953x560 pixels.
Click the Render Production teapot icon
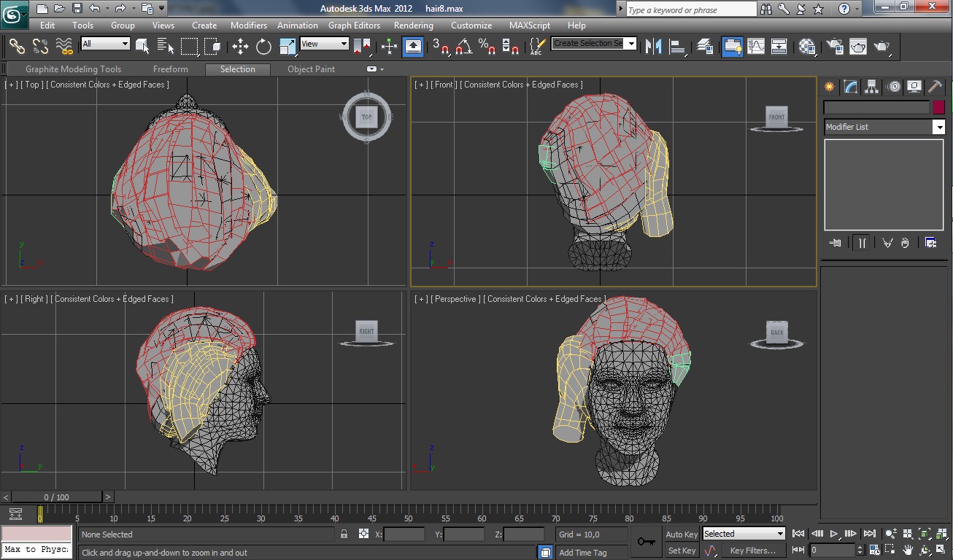click(883, 47)
